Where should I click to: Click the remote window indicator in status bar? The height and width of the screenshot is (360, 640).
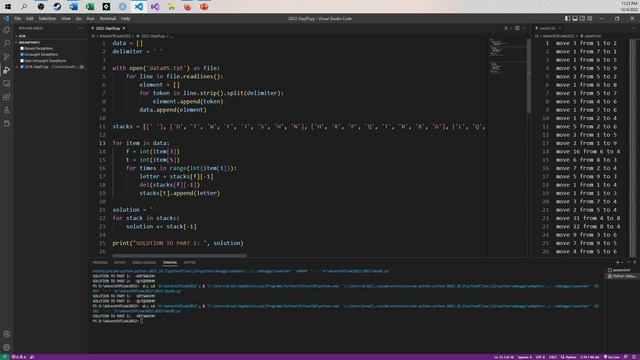pos(4,357)
